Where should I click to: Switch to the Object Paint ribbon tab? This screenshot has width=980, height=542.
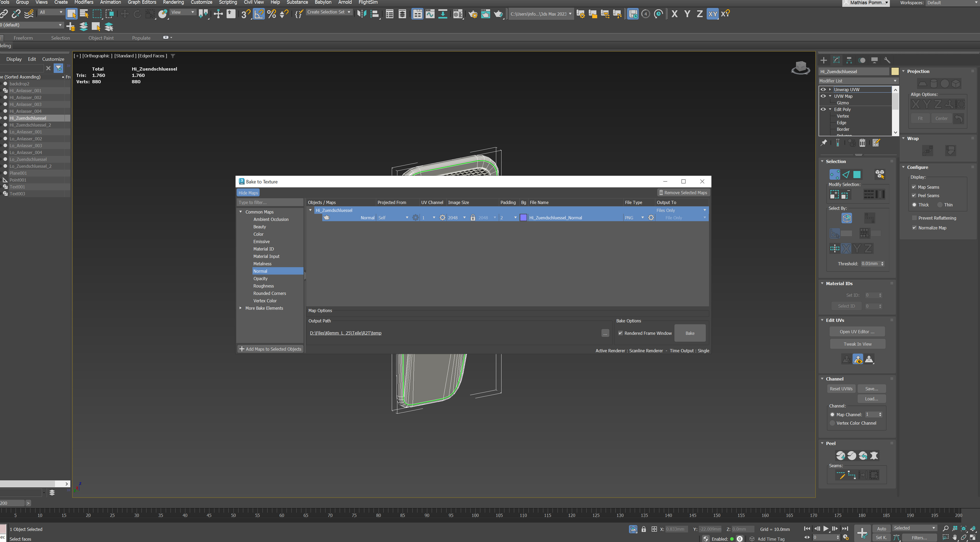point(101,38)
